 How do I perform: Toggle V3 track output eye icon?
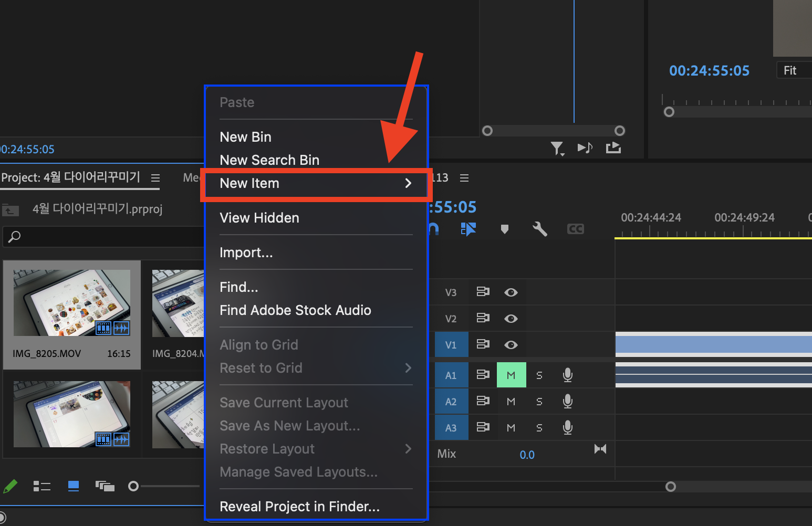click(x=511, y=292)
